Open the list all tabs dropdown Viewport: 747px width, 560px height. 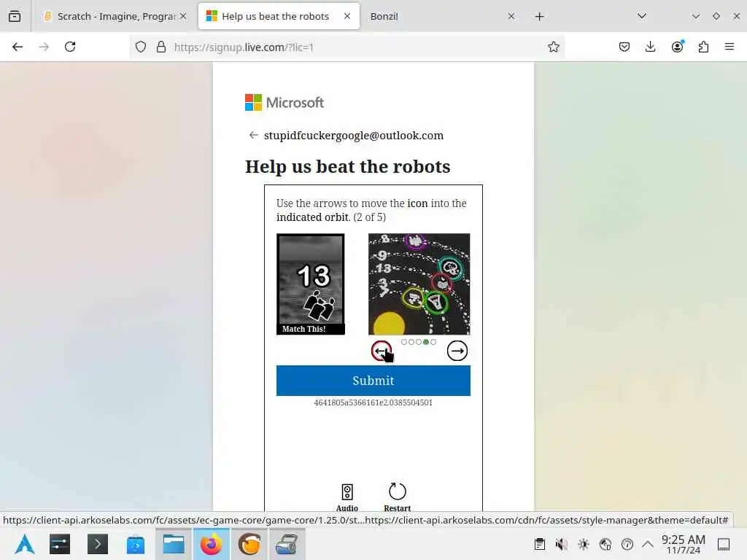(x=642, y=16)
